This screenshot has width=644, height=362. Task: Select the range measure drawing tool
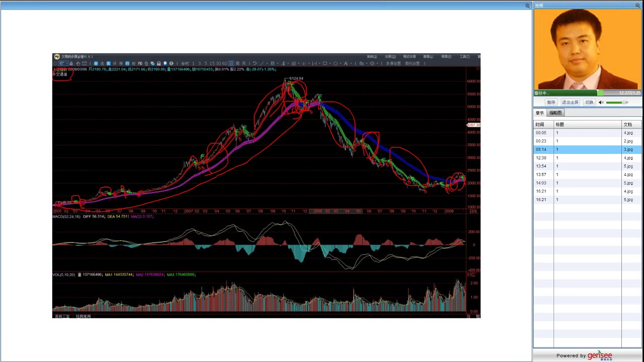[314, 63]
